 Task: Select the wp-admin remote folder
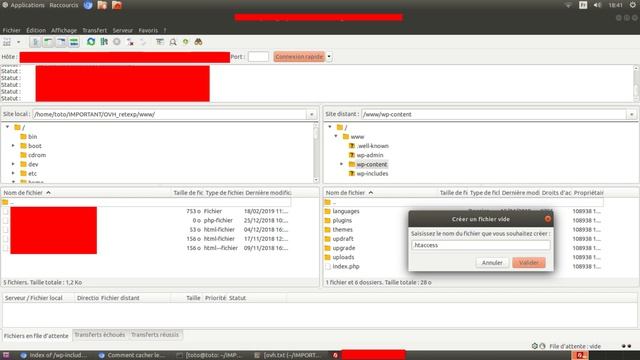pyautogui.click(x=370, y=155)
